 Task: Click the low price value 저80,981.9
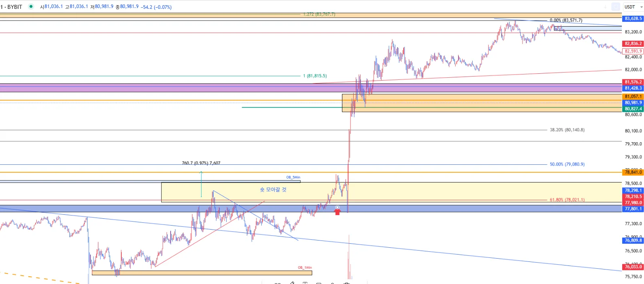point(102,7)
